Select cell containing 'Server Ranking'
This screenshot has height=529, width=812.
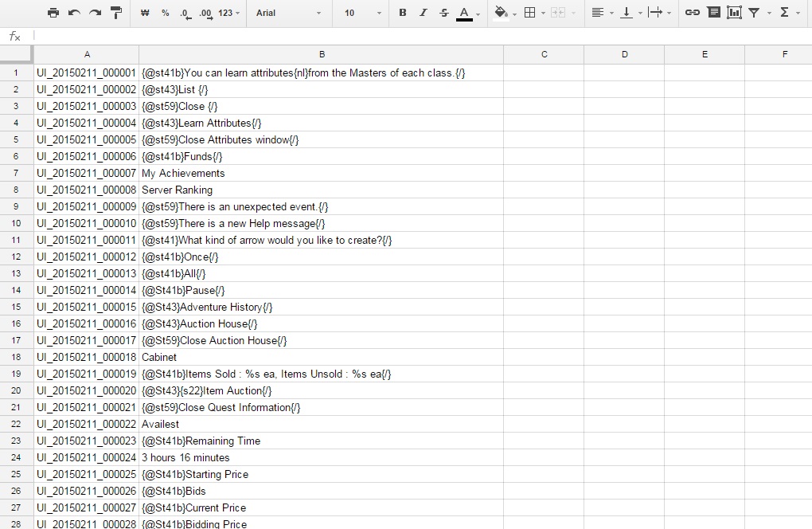pyautogui.click(x=322, y=190)
